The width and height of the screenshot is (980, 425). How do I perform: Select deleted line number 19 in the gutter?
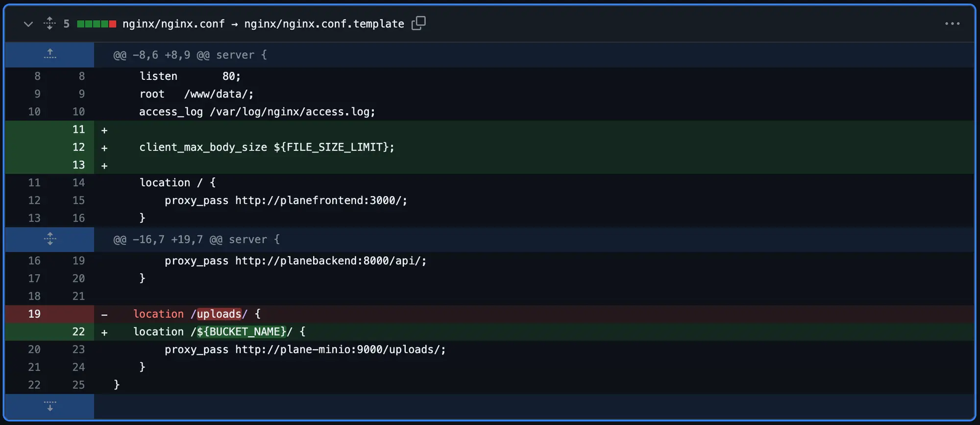click(x=34, y=314)
